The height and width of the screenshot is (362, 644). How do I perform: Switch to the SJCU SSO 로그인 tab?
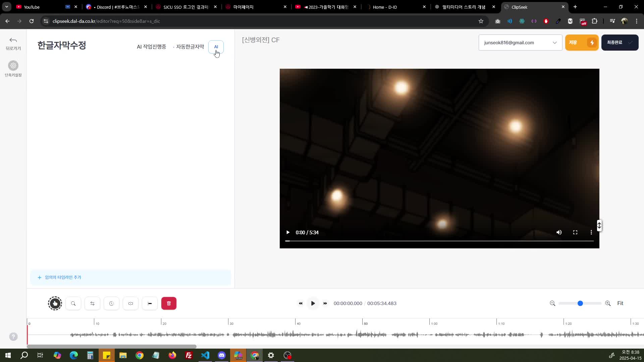(x=186, y=7)
